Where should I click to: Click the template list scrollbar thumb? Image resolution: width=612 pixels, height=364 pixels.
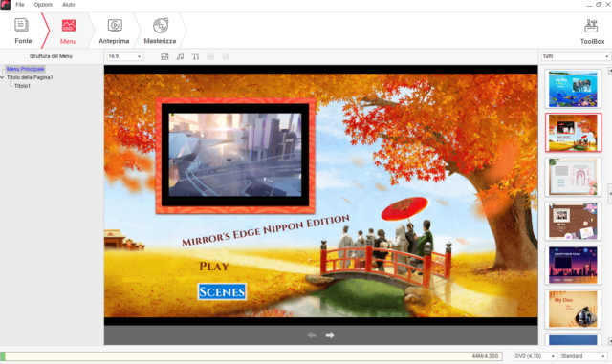coord(610,194)
